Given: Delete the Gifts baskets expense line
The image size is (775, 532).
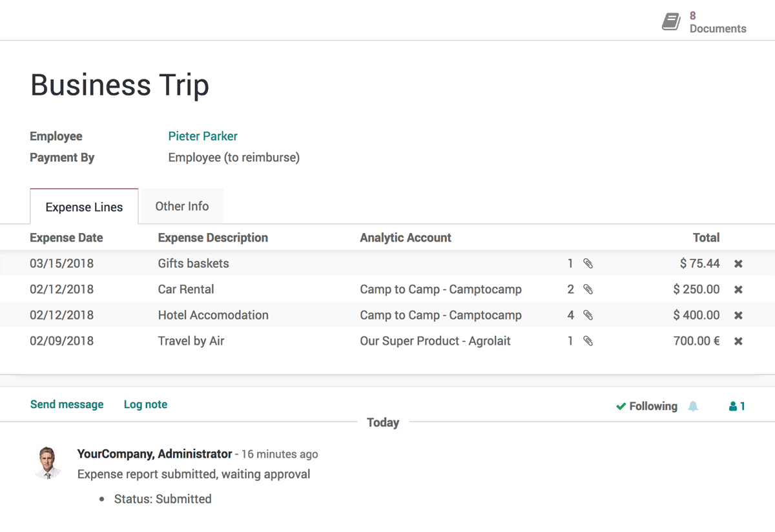Looking at the screenshot, I should tap(738, 263).
